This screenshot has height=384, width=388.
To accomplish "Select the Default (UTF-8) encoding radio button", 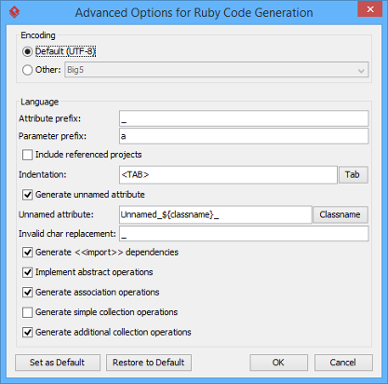I will [x=27, y=52].
